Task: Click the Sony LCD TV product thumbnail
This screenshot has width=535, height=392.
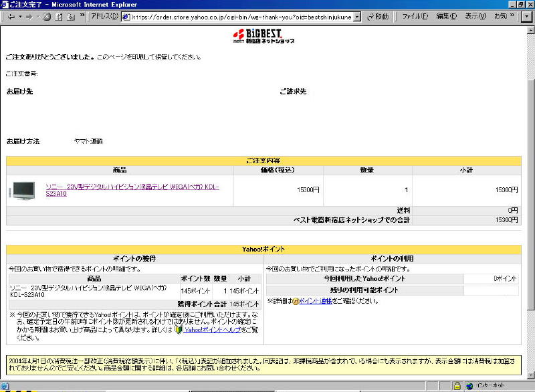Action: [22, 190]
